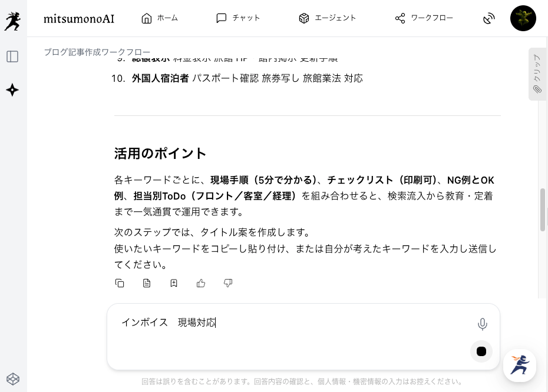Copy the response with the copy icon
Screen dimensions: 548x392
[120, 283]
